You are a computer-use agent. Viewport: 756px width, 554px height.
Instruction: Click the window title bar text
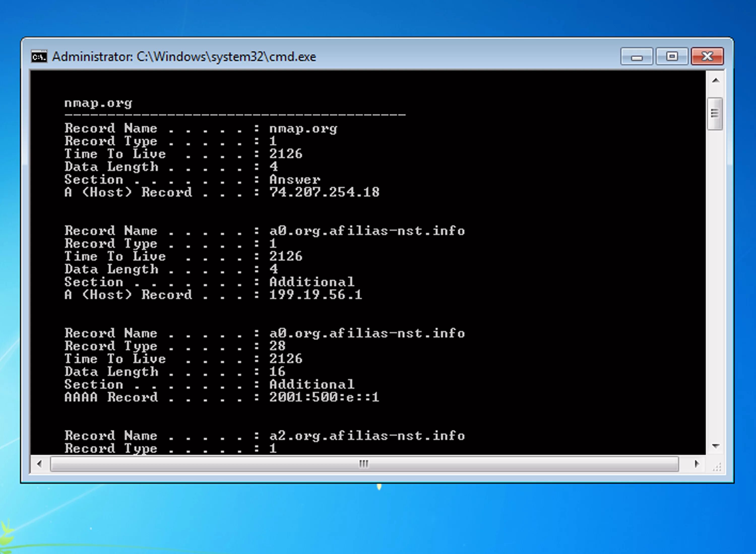(x=184, y=57)
